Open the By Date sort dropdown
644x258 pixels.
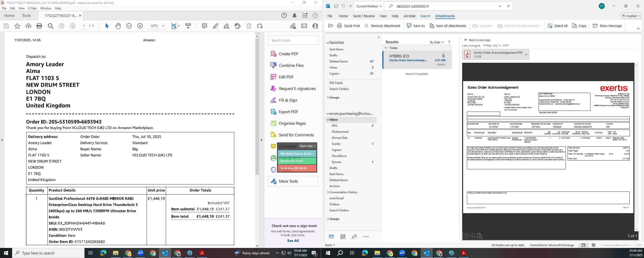coord(437,42)
